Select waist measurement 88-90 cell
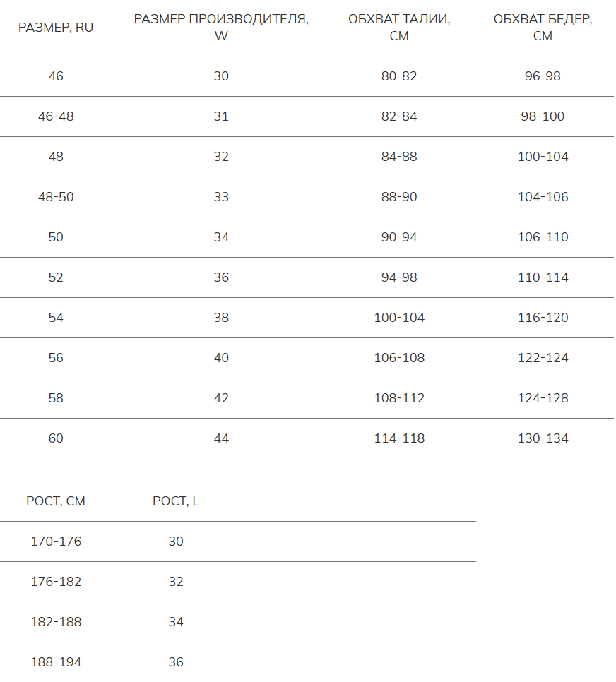This screenshot has height=682, width=616. point(399,197)
